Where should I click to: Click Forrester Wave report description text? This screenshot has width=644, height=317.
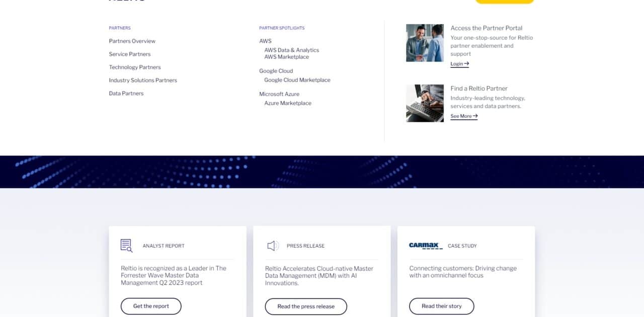[174, 276]
